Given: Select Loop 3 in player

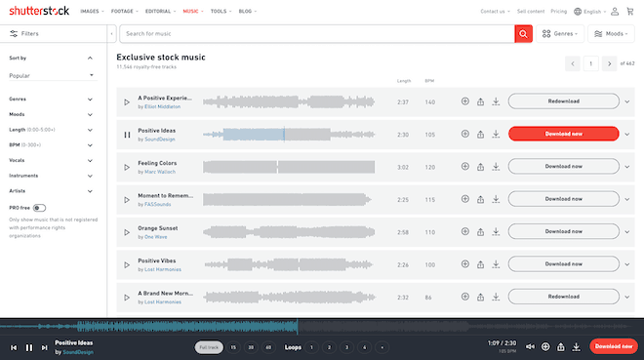Looking at the screenshot, I should pyautogui.click(x=346, y=347).
